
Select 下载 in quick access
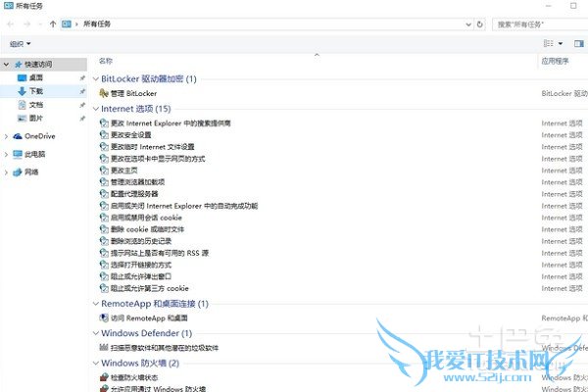(x=36, y=91)
